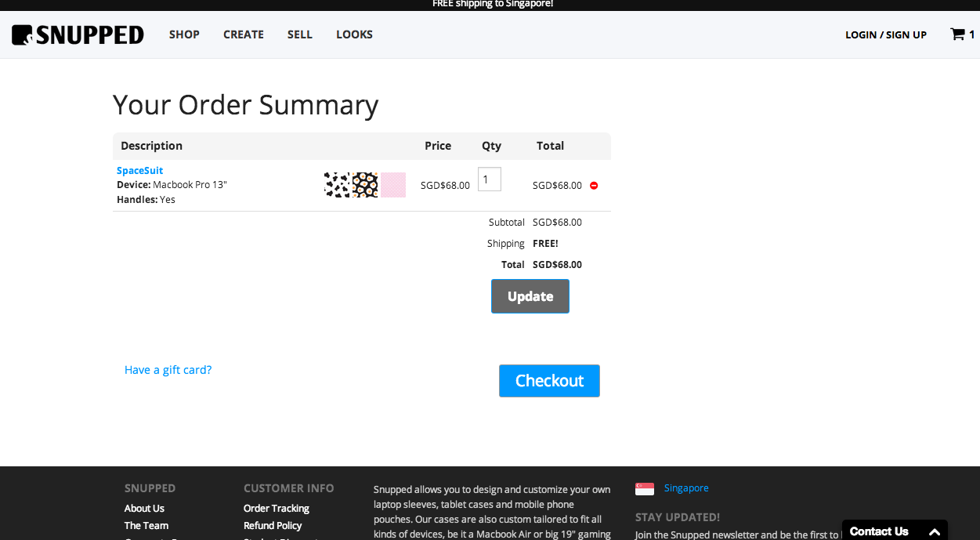Image resolution: width=980 pixels, height=540 pixels.
Task: Click the Update button
Action: click(530, 296)
